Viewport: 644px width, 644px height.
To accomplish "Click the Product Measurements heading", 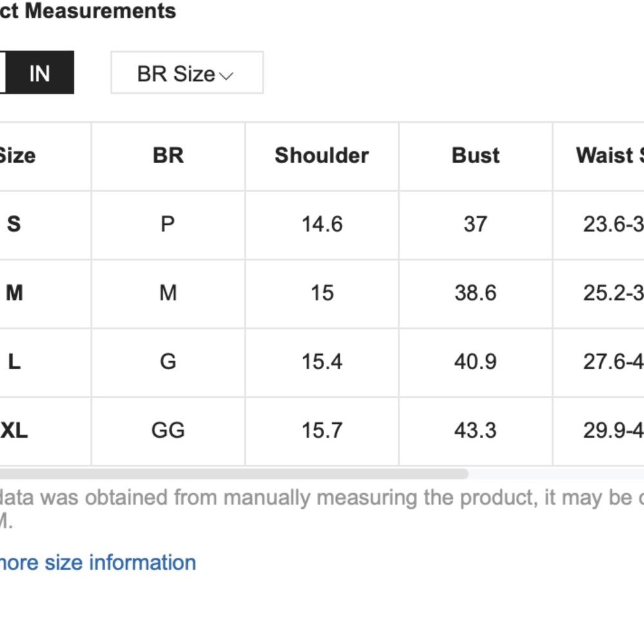I will tap(88, 11).
